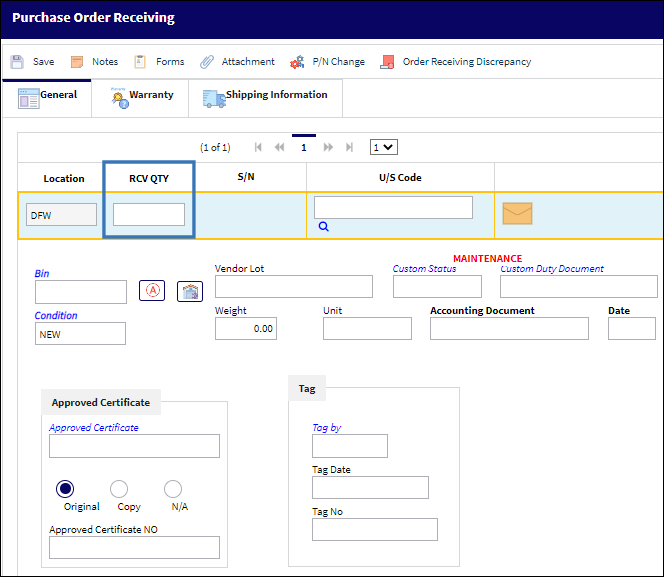664x577 pixels.
Task: Open P/N Change from the toolbar
Action: [x=338, y=62]
